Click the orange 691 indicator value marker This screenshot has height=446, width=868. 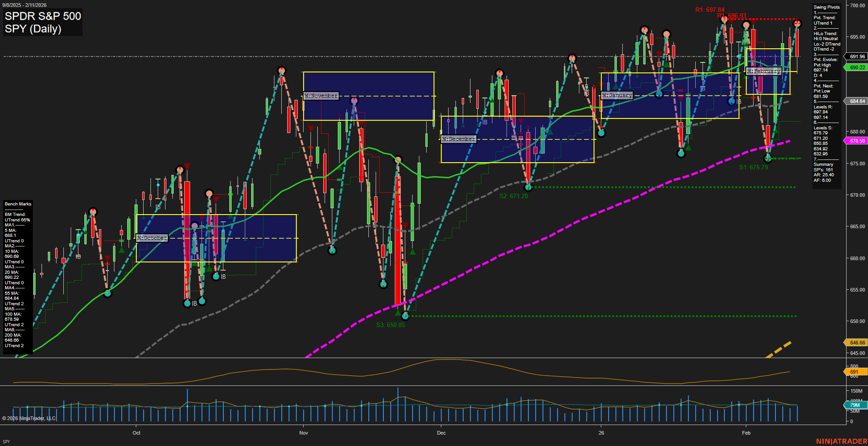tap(854, 372)
